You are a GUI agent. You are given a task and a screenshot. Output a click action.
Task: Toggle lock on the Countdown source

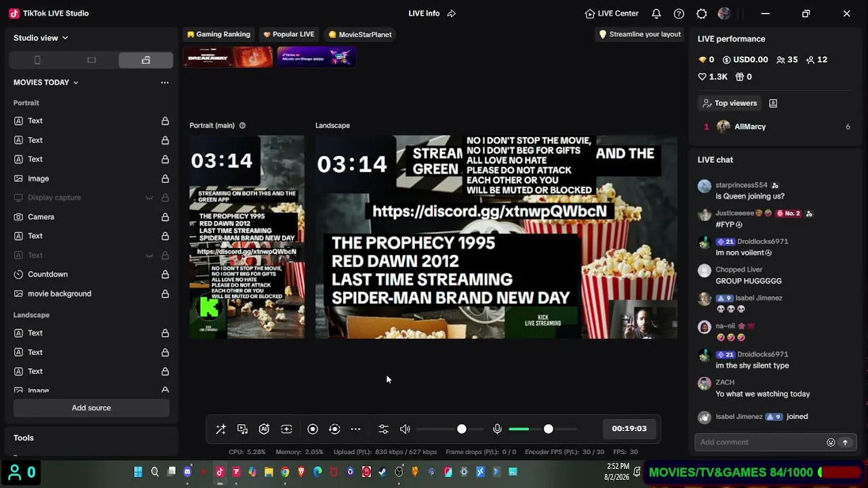pos(165,274)
